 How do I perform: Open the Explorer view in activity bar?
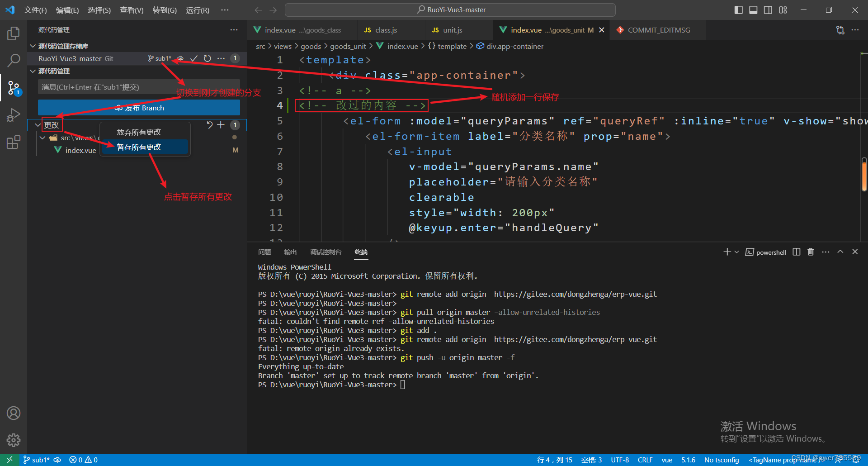[x=14, y=33]
